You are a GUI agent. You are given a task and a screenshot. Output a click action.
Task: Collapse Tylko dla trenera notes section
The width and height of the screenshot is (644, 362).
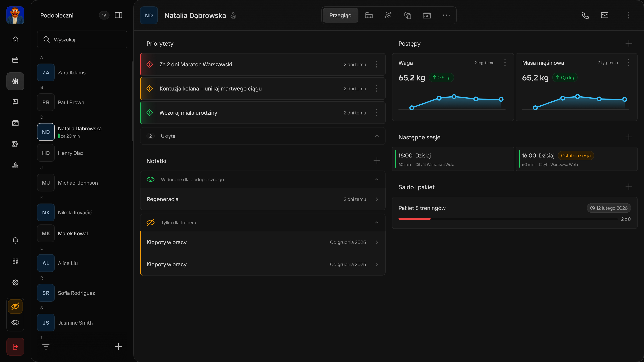[377, 222]
